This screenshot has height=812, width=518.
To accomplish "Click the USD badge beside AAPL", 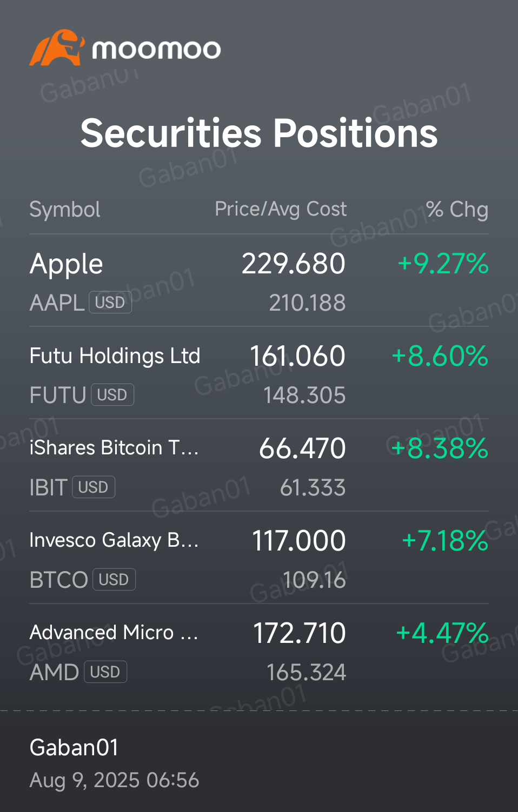I will (x=110, y=303).
